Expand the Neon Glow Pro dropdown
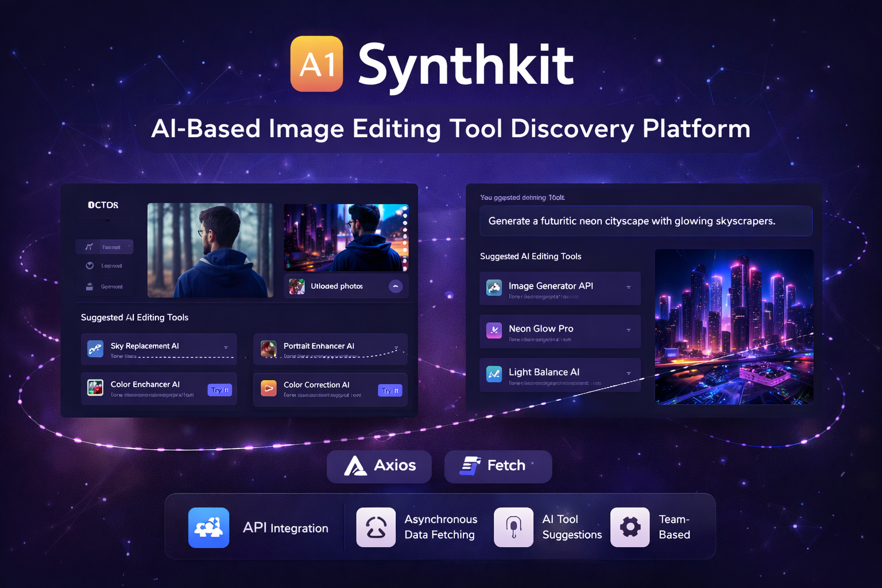This screenshot has height=588, width=882. pyautogui.click(x=629, y=330)
